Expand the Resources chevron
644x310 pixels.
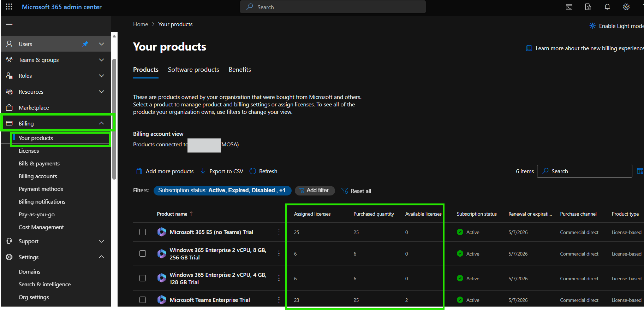coord(102,92)
